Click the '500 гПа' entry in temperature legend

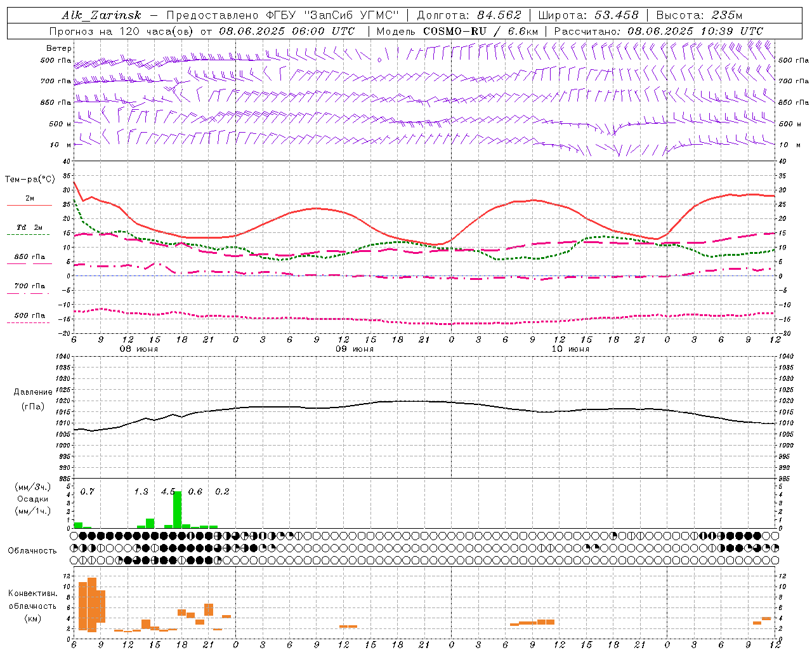(x=30, y=315)
